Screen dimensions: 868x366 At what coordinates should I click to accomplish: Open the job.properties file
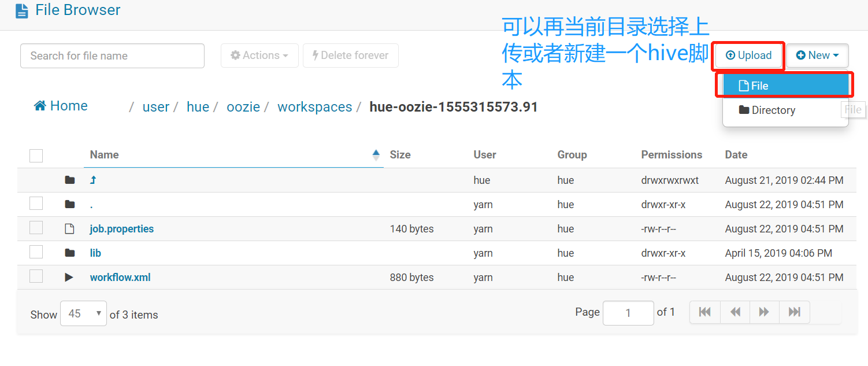pyautogui.click(x=122, y=229)
